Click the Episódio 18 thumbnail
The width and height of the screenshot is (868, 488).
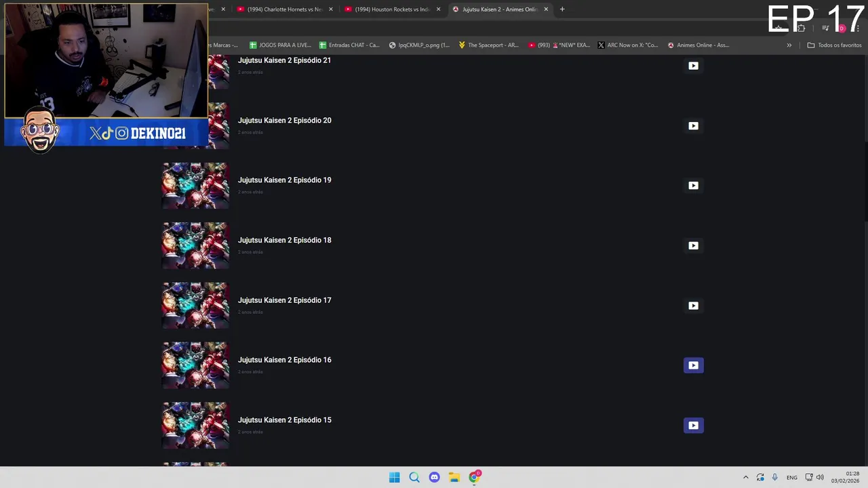pyautogui.click(x=196, y=245)
